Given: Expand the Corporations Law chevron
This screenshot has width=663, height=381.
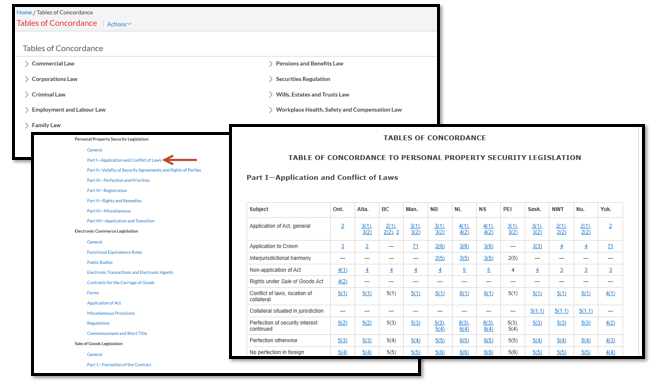Looking at the screenshot, I should (x=26, y=79).
